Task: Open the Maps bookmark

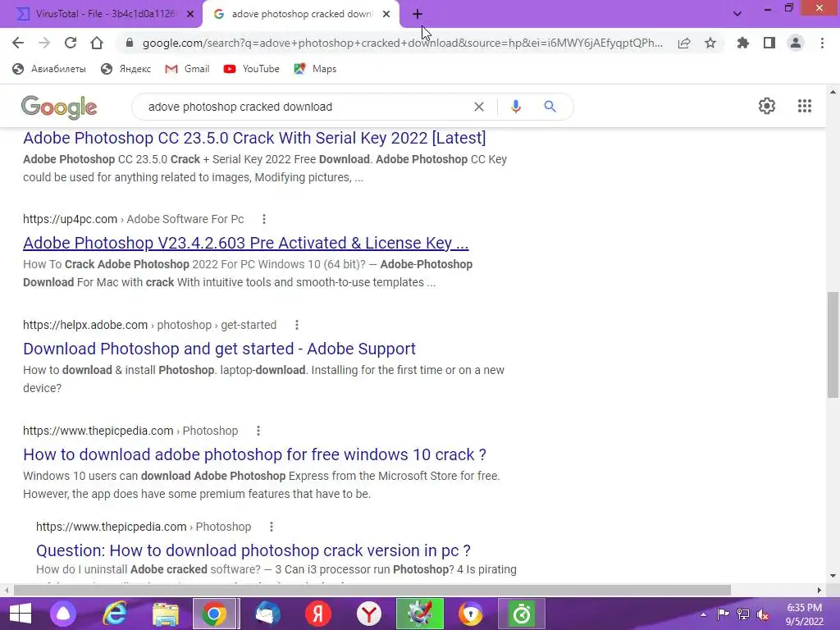Action: pyautogui.click(x=315, y=69)
